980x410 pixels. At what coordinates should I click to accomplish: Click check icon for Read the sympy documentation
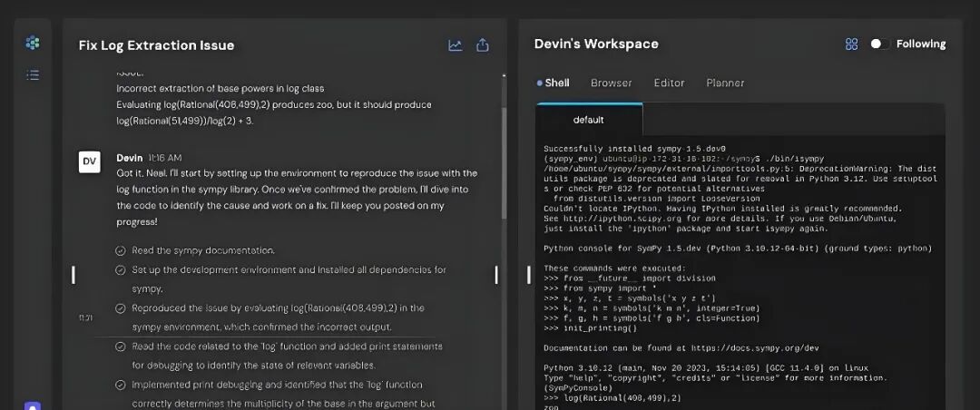coord(121,250)
